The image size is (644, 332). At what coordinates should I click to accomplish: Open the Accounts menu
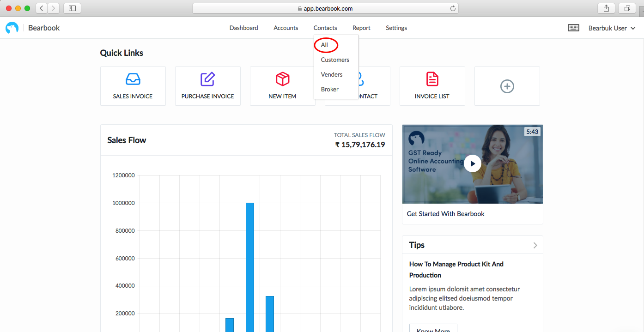point(286,28)
